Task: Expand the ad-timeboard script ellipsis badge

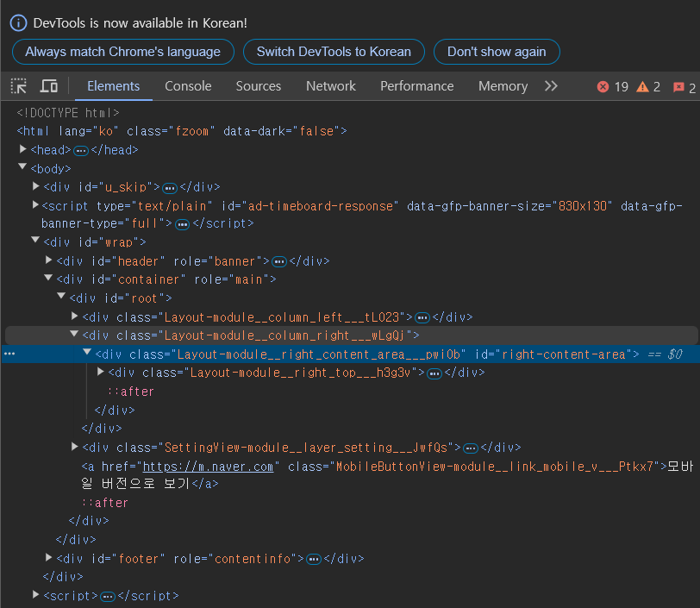Action: pyautogui.click(x=182, y=224)
